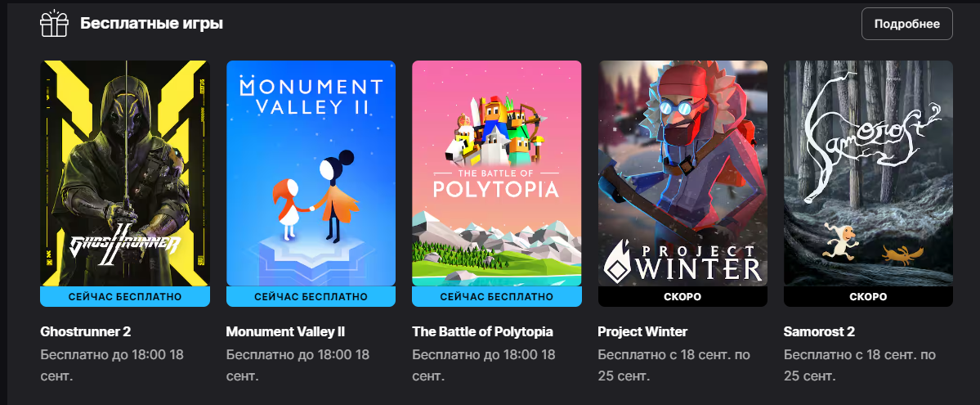Click Samorost 2 availability dates text
Image resolution: width=980 pixels, height=405 pixels.
click(859, 366)
